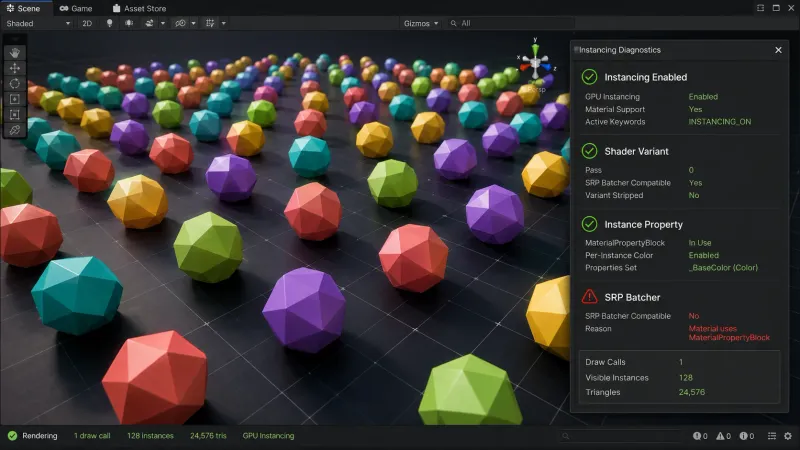Click the status bar search field

click(619, 436)
